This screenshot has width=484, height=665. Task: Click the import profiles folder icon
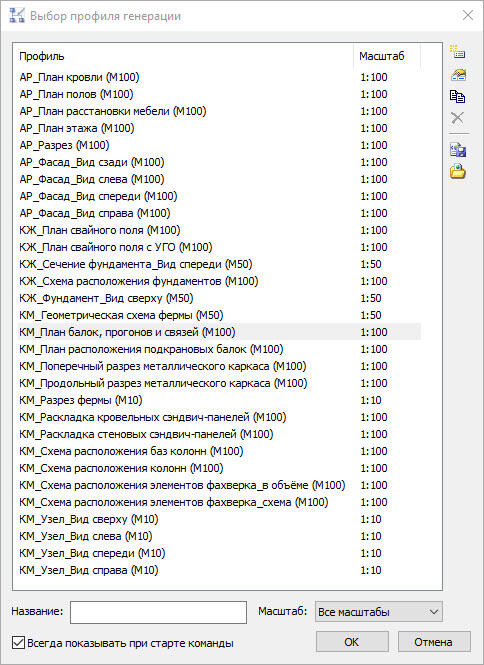[458, 171]
